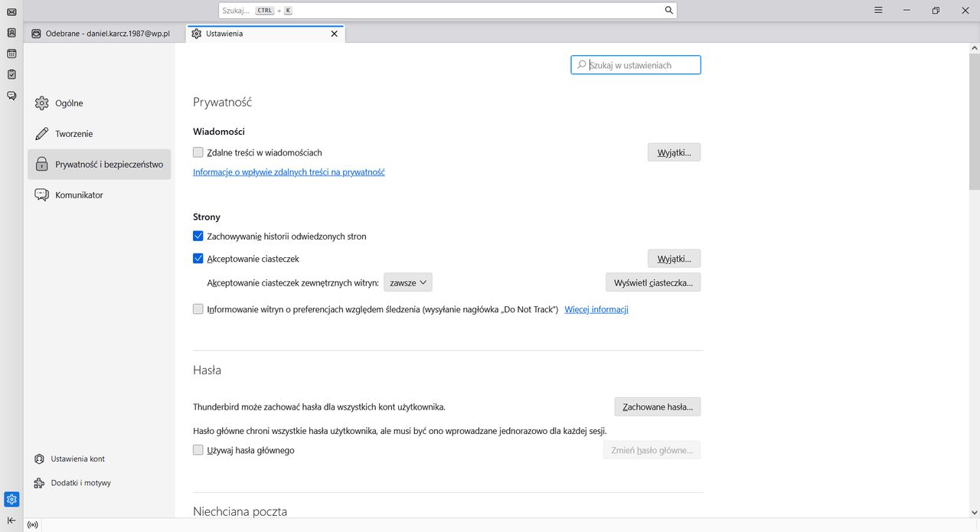Viewport: 980px width, 532px height.
Task: Close the Ustawienia tab
Action: coord(334,34)
